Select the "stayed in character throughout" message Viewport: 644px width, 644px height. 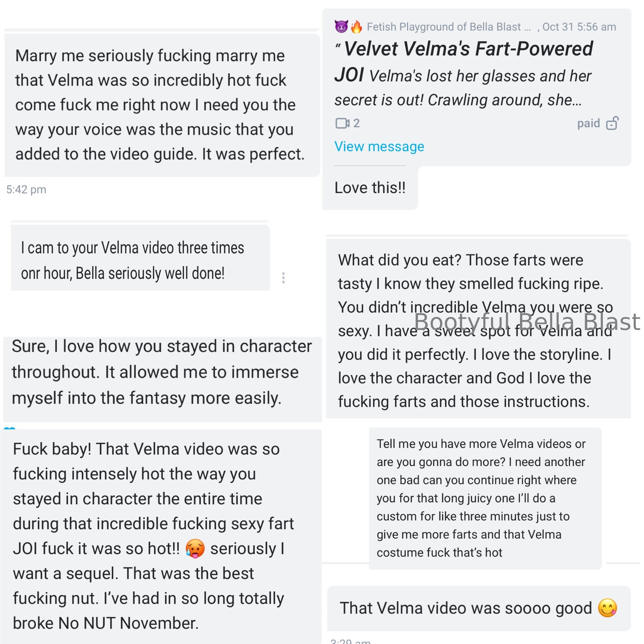click(x=162, y=372)
